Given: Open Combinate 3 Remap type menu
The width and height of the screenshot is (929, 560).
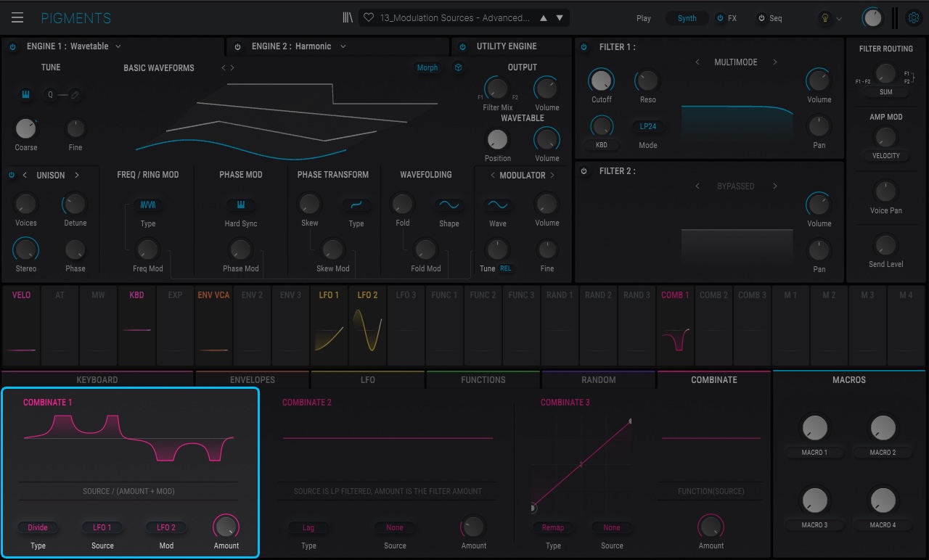Looking at the screenshot, I should (x=553, y=527).
